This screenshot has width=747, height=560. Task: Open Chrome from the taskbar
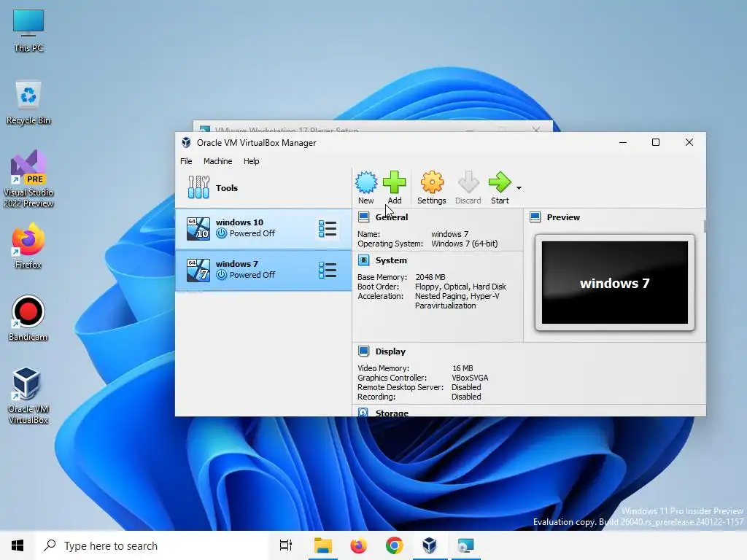point(394,545)
